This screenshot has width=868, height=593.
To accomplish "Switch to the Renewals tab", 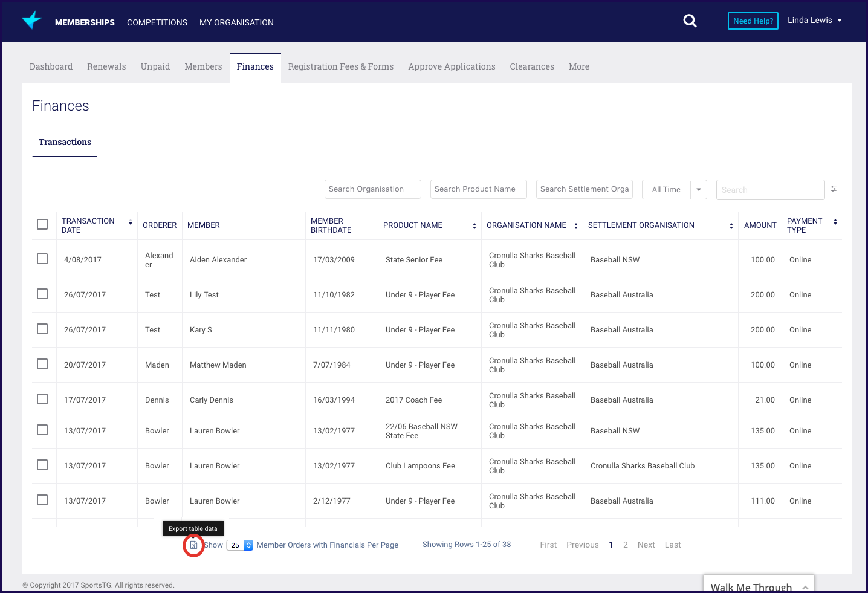I will click(x=106, y=66).
